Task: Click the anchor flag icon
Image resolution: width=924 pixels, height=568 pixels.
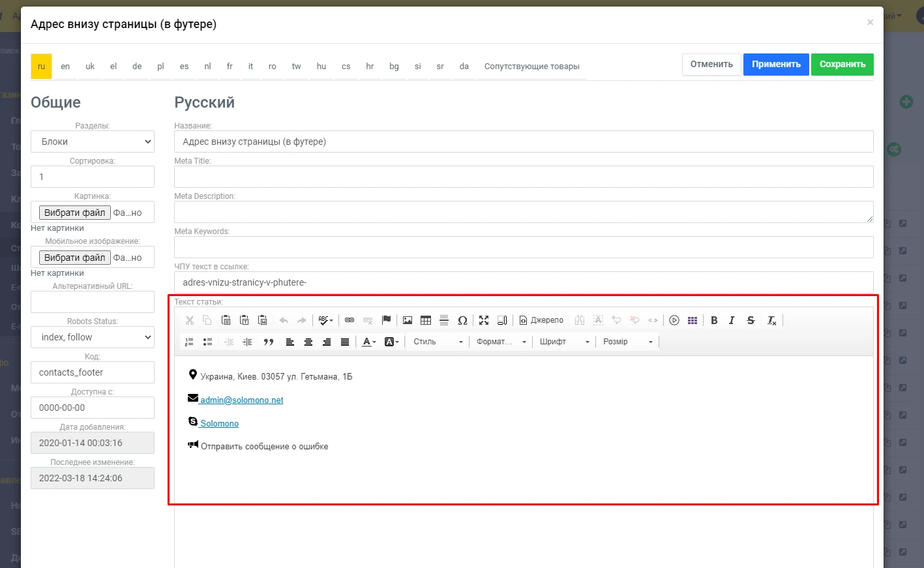Action: 386,320
